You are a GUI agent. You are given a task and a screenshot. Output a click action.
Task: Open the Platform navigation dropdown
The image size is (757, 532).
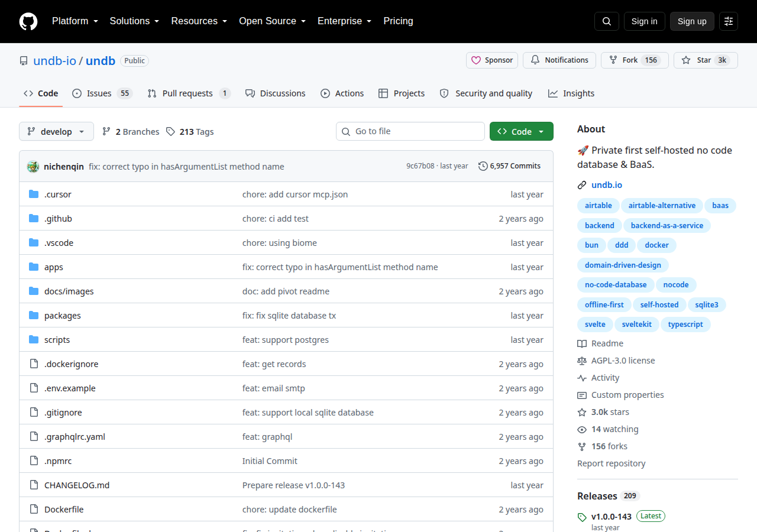(x=75, y=21)
